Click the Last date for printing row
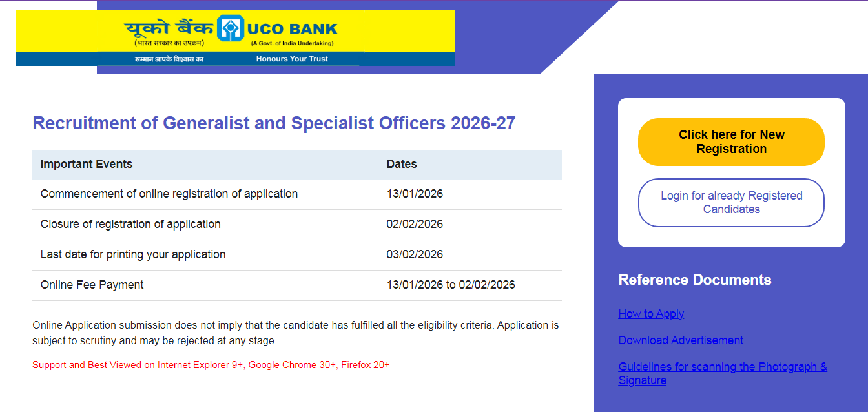This screenshot has height=412, width=868. [x=133, y=254]
